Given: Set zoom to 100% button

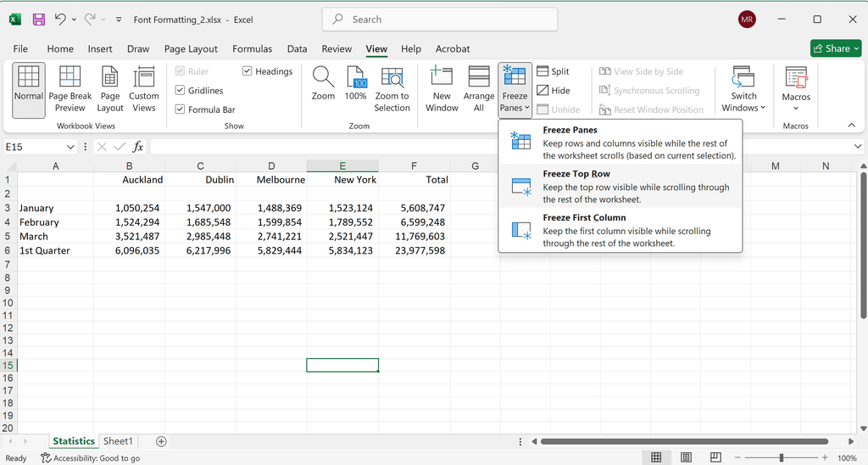Looking at the screenshot, I should point(355,83).
